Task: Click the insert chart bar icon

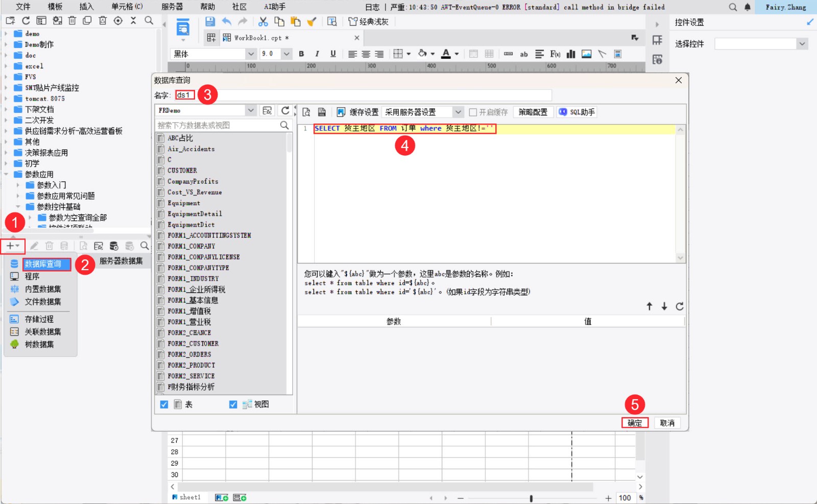Action: click(571, 54)
